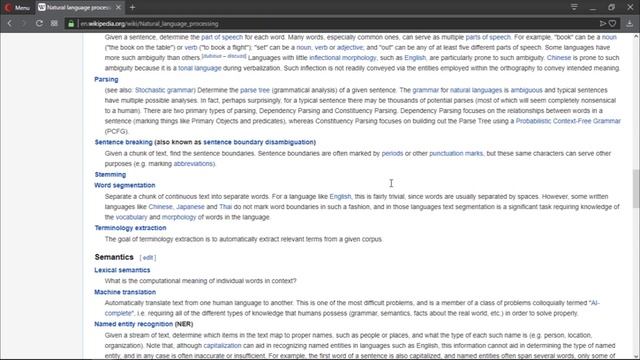Image resolution: width=640 pixels, height=360 pixels.
Task: Close the browser window
Action: [630, 7]
